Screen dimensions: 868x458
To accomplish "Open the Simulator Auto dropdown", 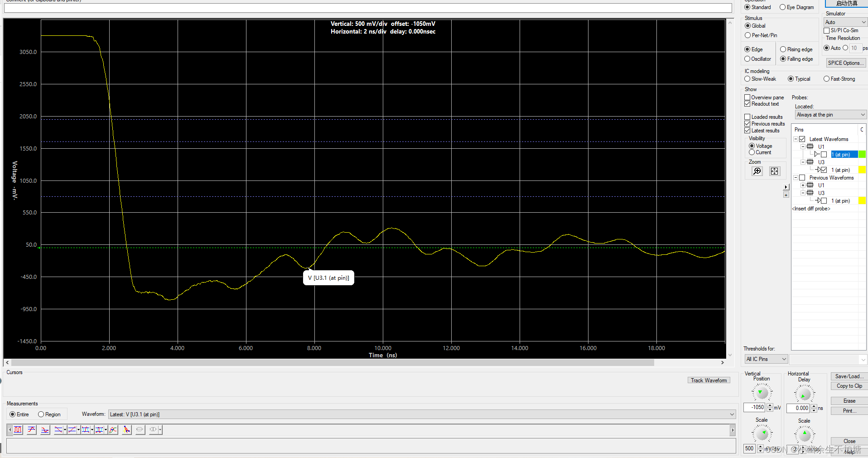I will 845,22.
